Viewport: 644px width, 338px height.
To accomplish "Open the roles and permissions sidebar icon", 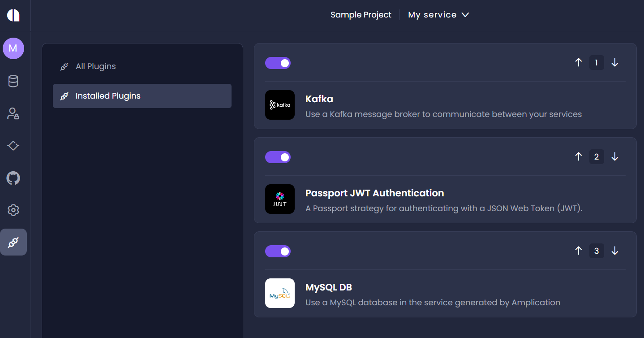I will click(x=13, y=113).
